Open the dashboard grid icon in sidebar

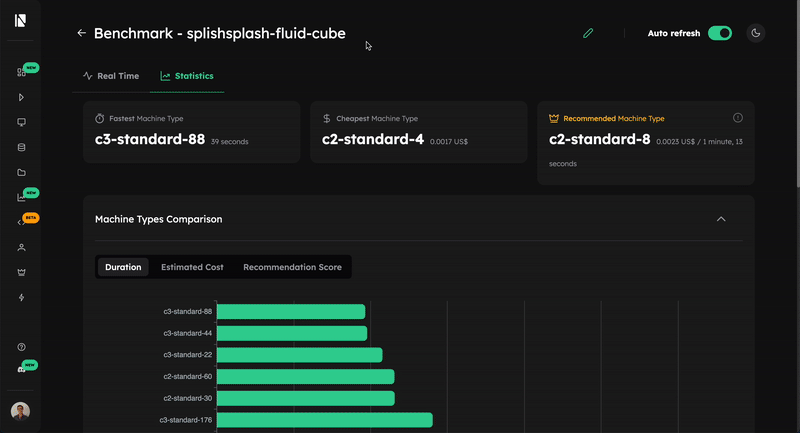pos(21,72)
